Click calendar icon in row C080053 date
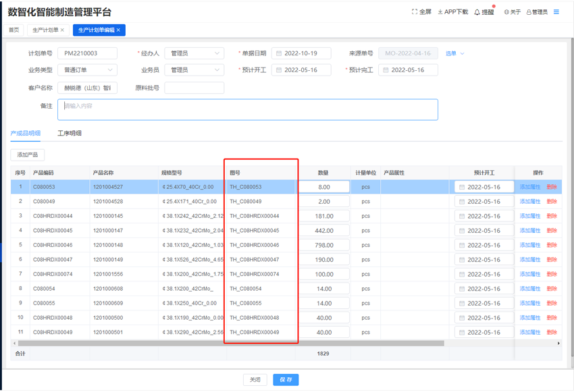 click(462, 187)
